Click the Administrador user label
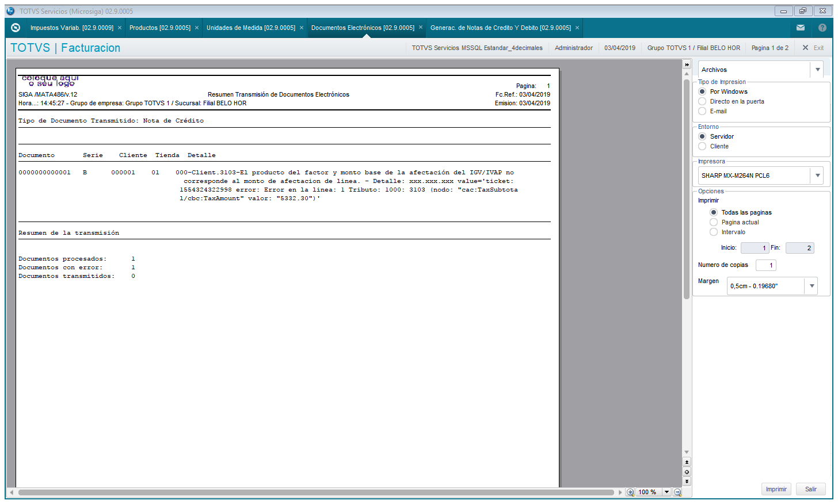Viewport: 838px width, 504px height. pos(574,48)
